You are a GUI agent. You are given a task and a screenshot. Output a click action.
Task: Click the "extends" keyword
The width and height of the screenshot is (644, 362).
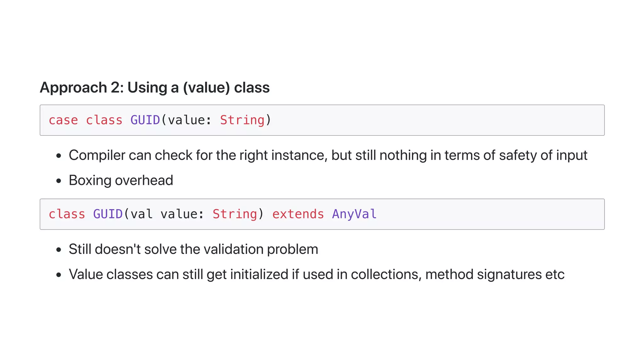pyautogui.click(x=298, y=214)
